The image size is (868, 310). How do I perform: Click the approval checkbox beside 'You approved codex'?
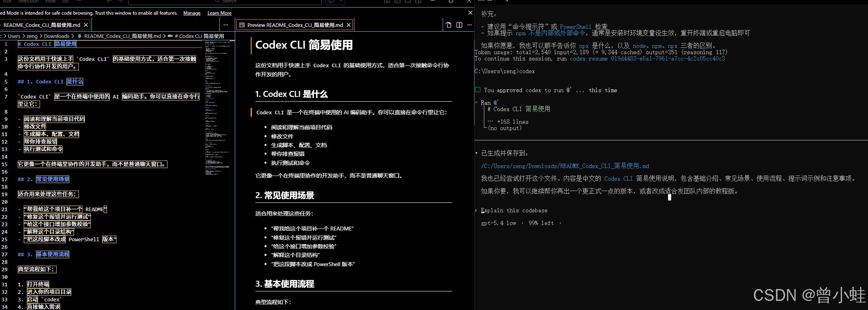tap(478, 90)
